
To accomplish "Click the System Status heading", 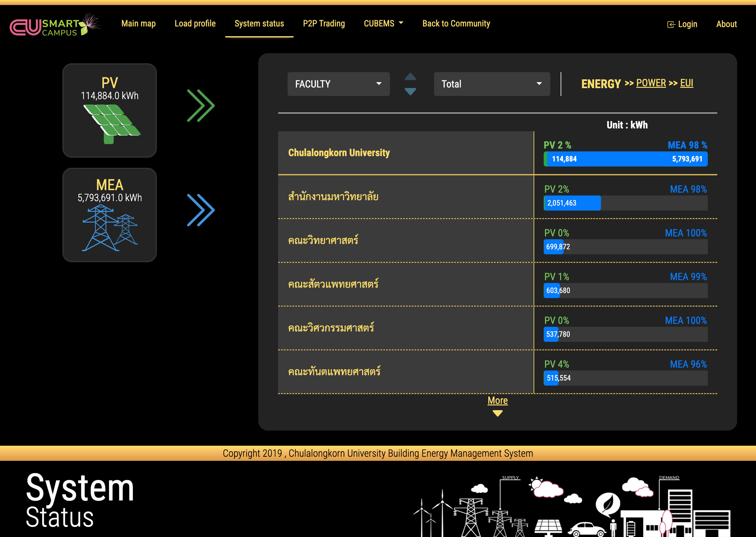I will click(80, 500).
